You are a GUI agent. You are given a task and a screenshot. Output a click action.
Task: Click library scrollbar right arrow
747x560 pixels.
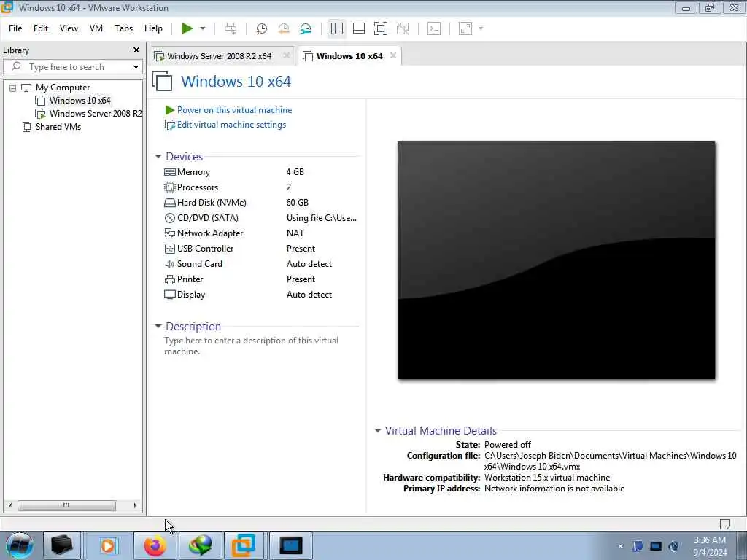tap(135, 505)
